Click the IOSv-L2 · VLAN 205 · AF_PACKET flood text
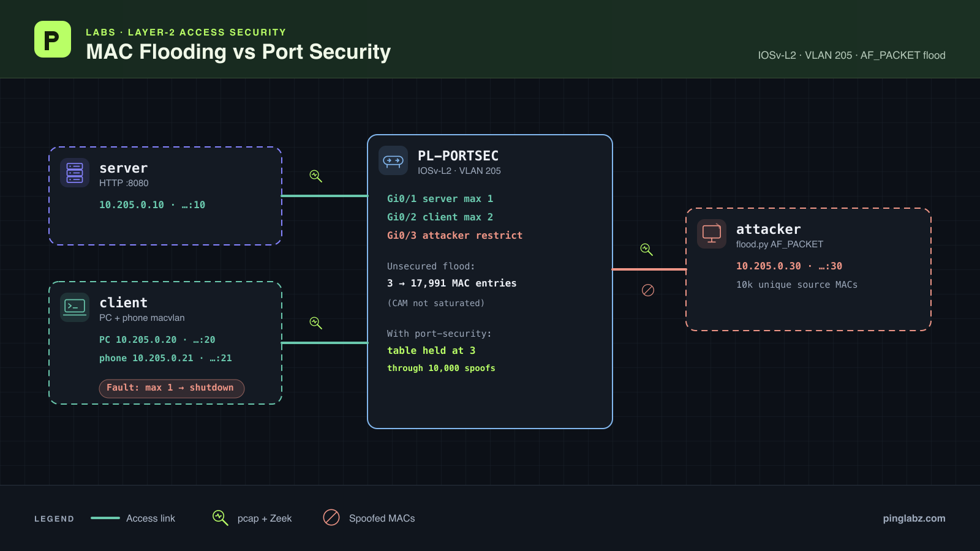 pos(851,55)
